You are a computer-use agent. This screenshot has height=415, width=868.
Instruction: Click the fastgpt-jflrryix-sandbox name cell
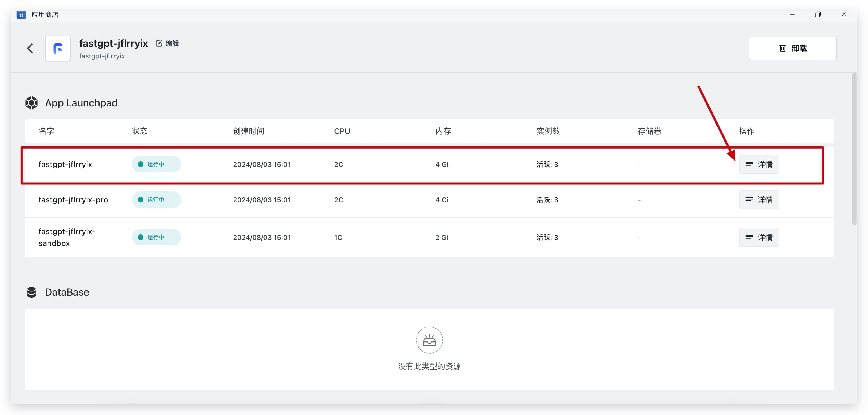[x=67, y=237]
